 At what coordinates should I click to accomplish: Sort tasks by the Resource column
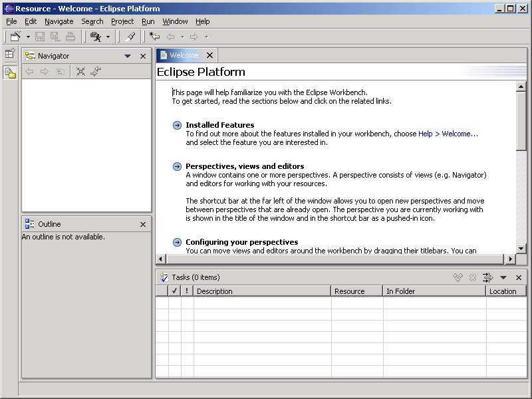pyautogui.click(x=357, y=291)
